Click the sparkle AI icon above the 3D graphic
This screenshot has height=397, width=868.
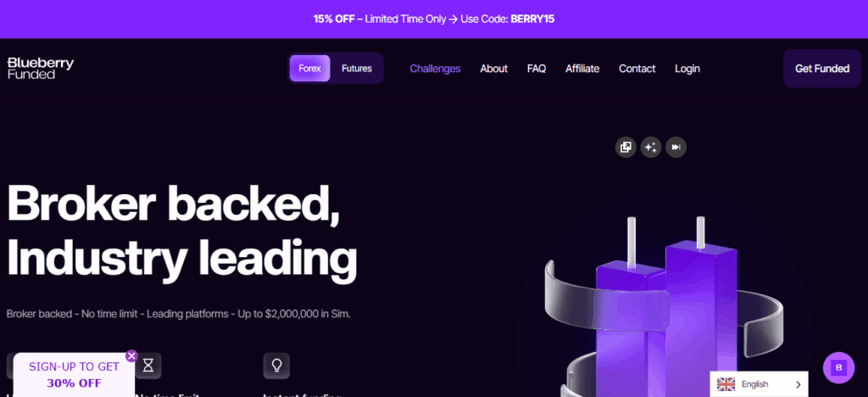coord(651,148)
